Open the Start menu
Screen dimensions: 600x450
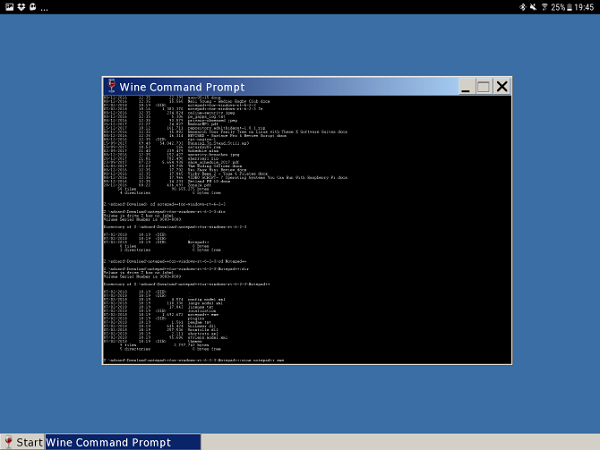(x=23, y=442)
